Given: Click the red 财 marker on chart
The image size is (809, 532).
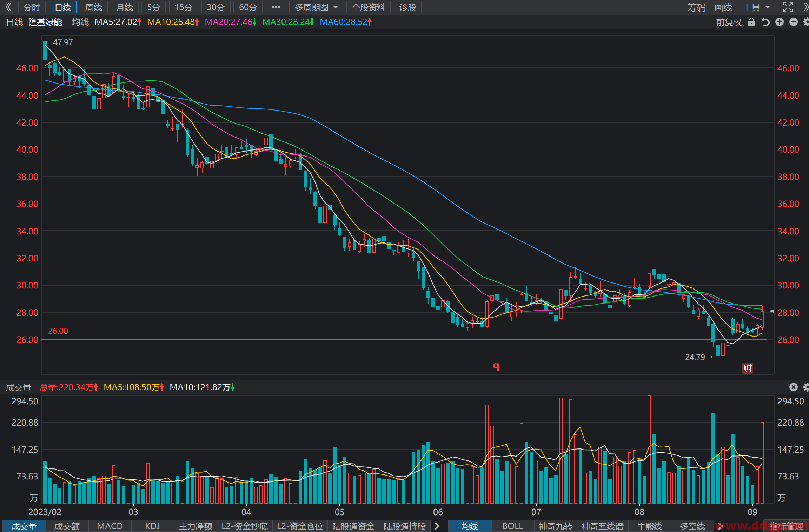Looking at the screenshot, I should [x=748, y=368].
